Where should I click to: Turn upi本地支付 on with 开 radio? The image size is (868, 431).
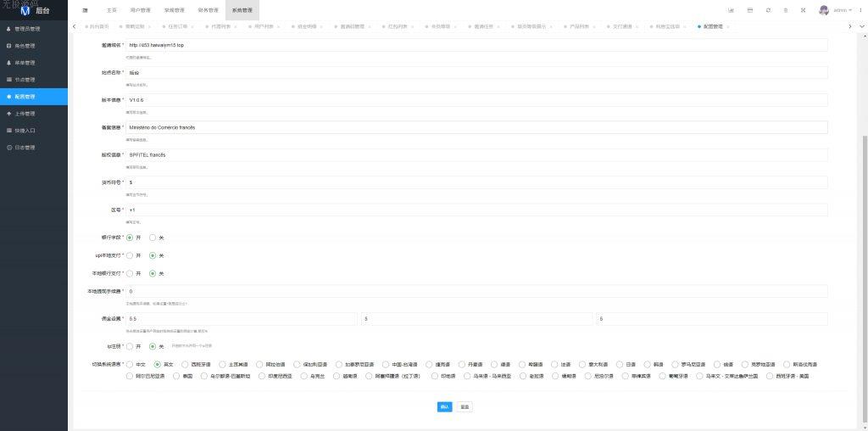point(130,255)
